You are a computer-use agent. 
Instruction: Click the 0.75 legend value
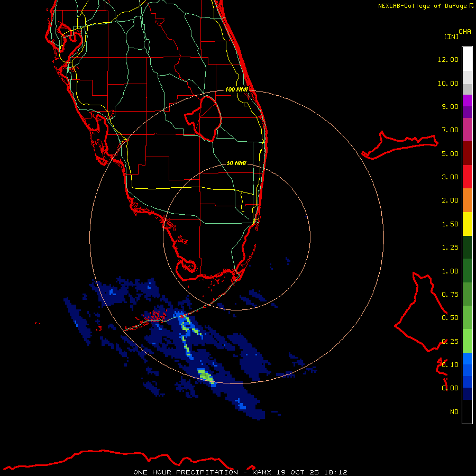click(450, 295)
